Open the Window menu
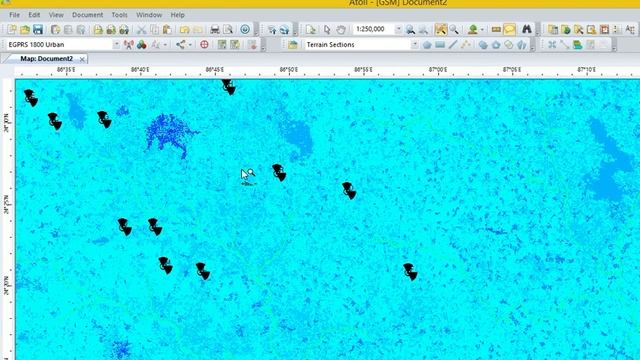 coord(149,15)
